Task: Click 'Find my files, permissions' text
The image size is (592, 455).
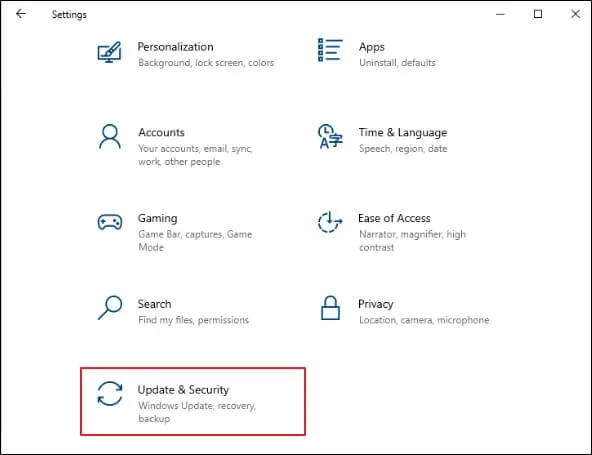Action: pos(193,320)
